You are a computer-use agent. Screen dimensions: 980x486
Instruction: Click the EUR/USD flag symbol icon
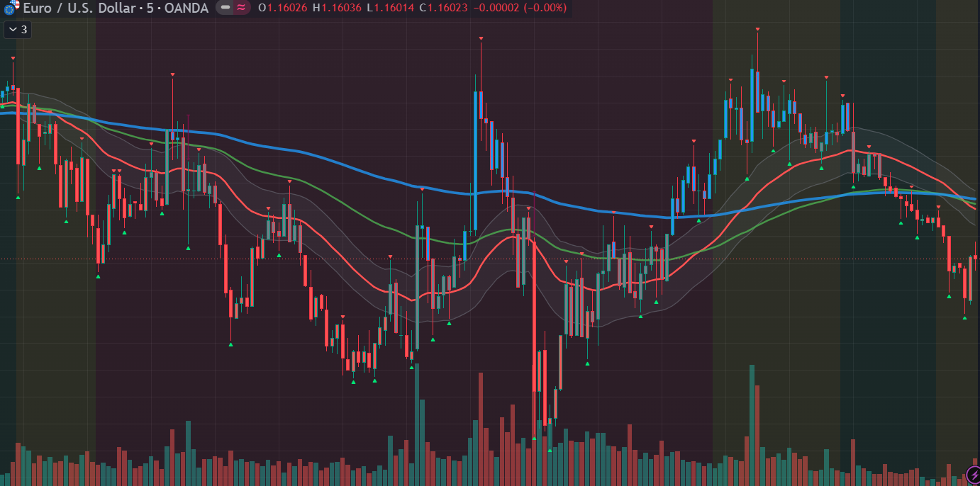[11, 9]
